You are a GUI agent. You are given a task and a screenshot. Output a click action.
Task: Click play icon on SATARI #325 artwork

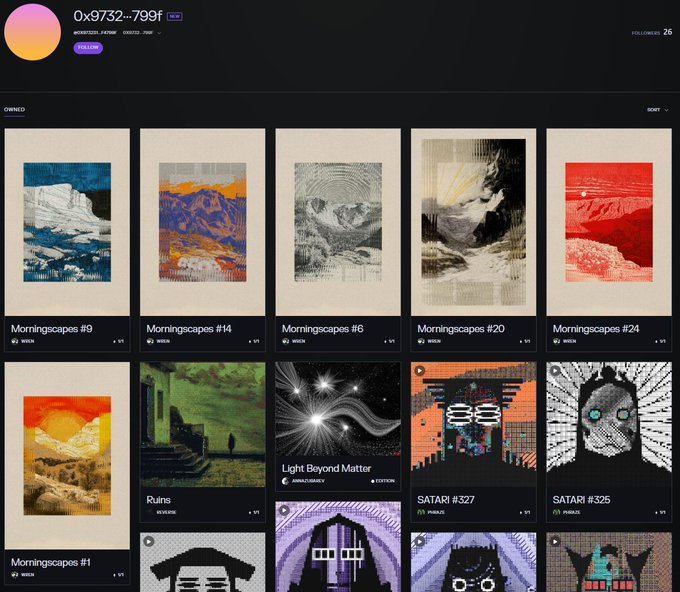click(555, 371)
